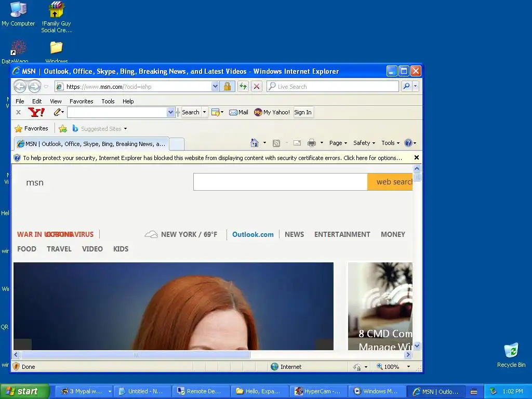Switch to Untitled Notepad taskbar button
532x399 pixels.
pyautogui.click(x=142, y=391)
